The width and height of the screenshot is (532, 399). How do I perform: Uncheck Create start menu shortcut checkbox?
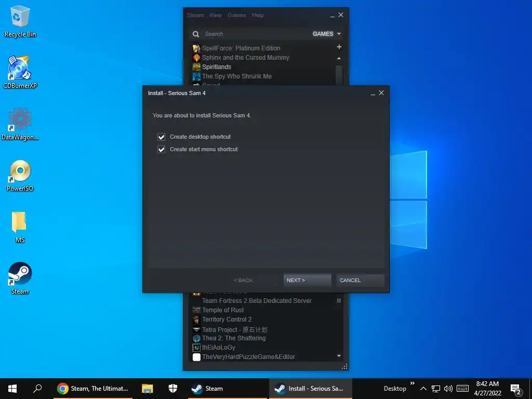click(161, 149)
